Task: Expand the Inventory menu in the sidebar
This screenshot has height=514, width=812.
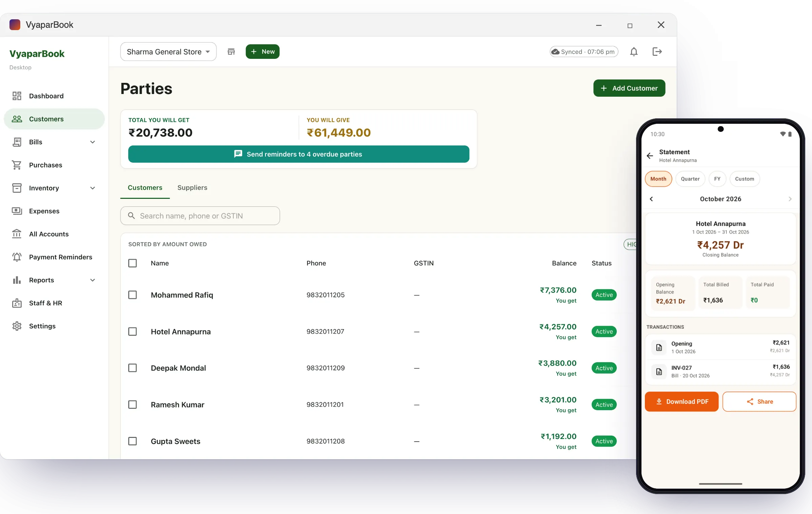Action: coord(92,188)
